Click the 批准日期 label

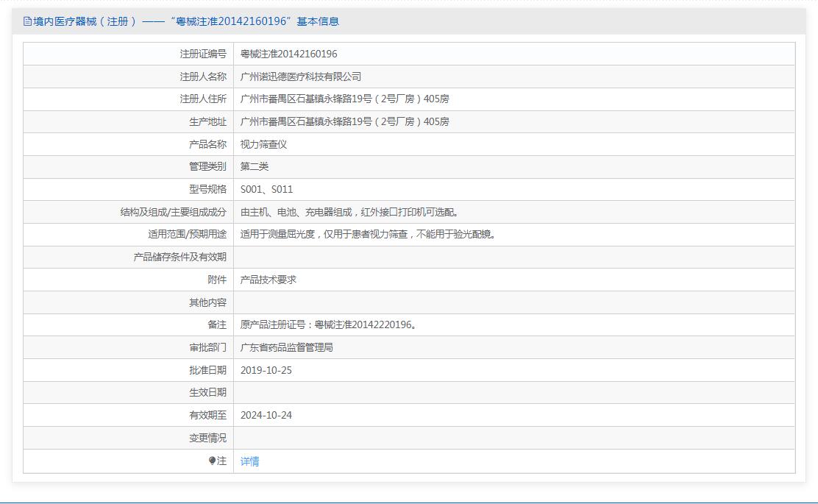point(207,370)
